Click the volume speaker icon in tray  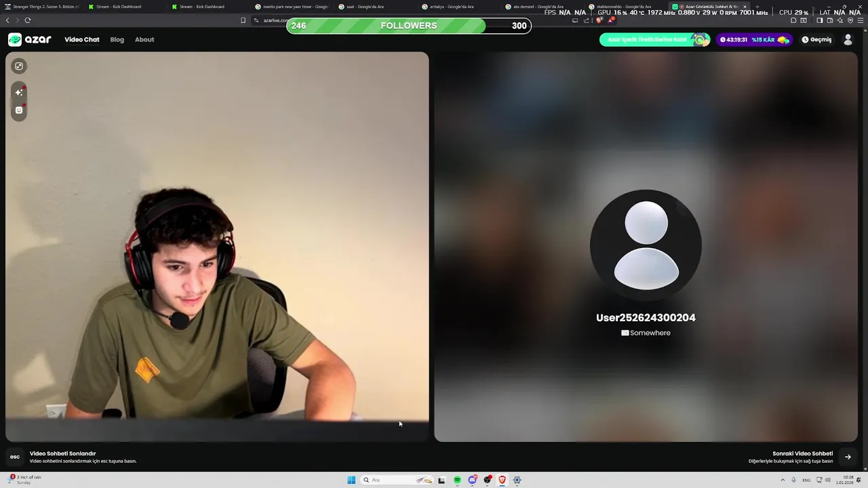tap(828, 480)
